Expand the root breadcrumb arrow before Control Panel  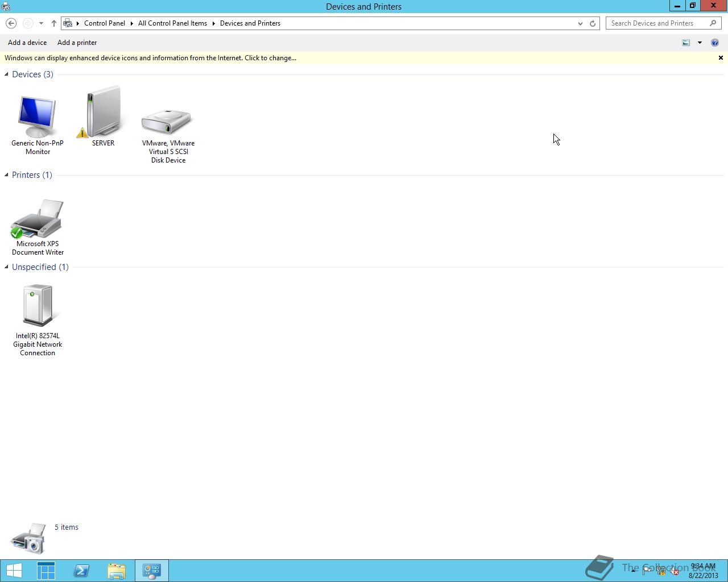[x=78, y=23]
